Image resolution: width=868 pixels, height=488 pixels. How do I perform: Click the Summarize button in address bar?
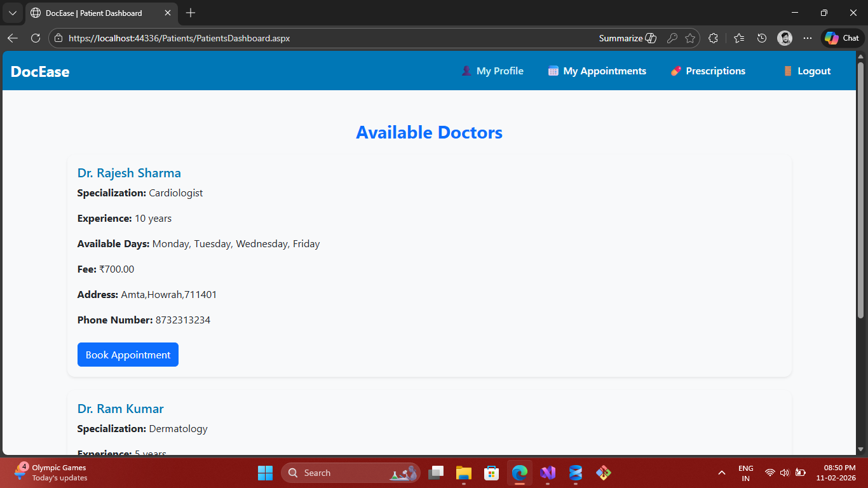627,38
